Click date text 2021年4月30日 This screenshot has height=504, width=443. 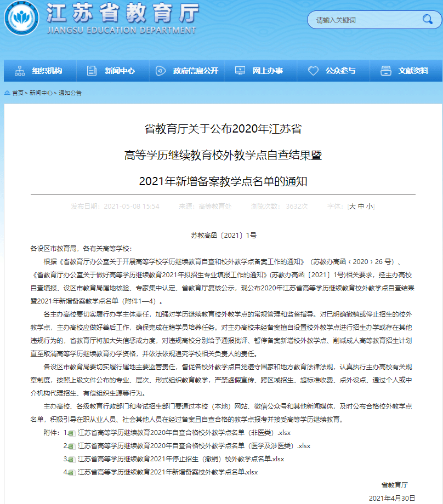[392, 498]
